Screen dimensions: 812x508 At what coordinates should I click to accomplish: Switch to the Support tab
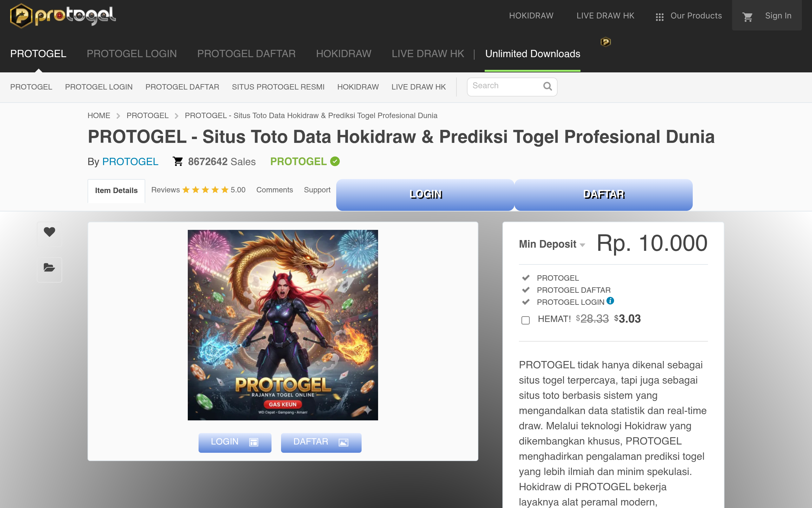coord(317,190)
